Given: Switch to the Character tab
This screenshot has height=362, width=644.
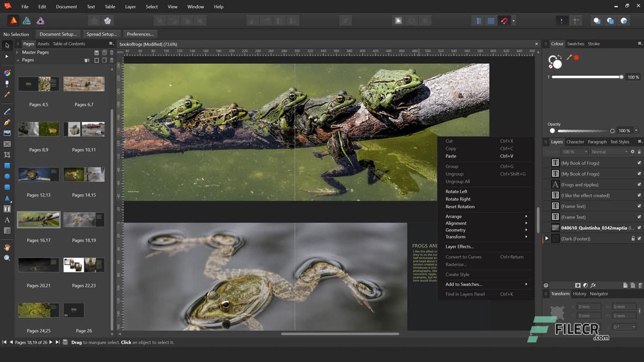Looking at the screenshot, I should click(575, 141).
